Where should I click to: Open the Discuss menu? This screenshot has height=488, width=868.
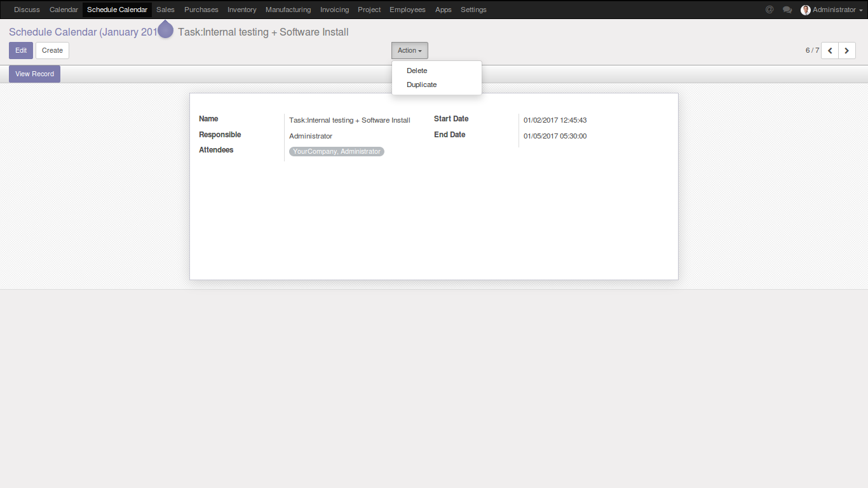click(x=27, y=10)
